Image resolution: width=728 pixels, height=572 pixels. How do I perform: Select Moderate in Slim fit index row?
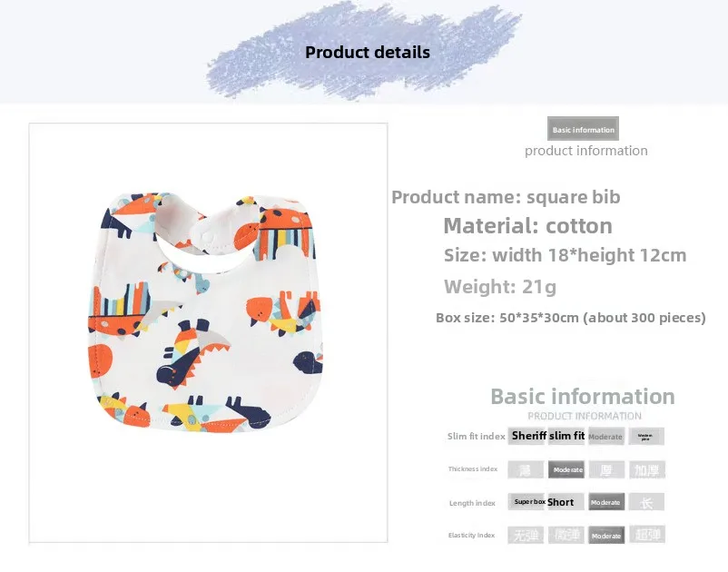[606, 437]
